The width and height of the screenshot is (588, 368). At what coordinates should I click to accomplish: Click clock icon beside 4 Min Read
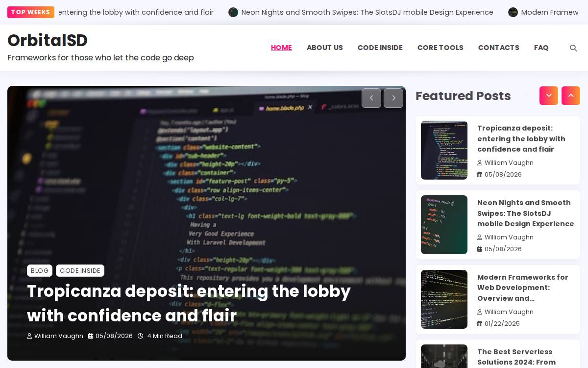(141, 336)
